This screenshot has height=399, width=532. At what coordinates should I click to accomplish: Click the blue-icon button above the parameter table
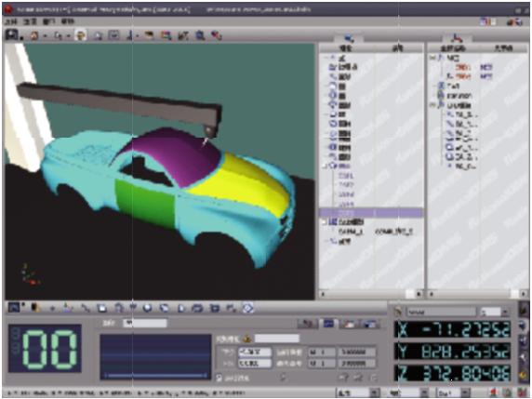point(328,324)
